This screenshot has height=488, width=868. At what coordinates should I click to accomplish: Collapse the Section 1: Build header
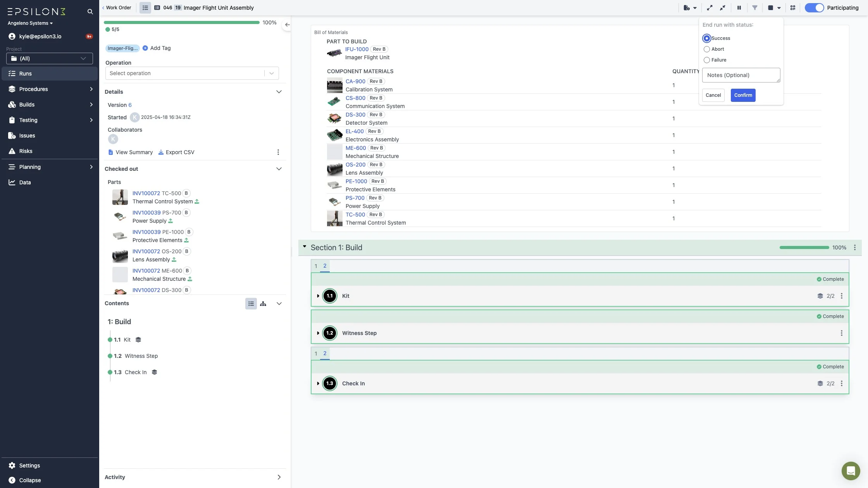point(305,247)
